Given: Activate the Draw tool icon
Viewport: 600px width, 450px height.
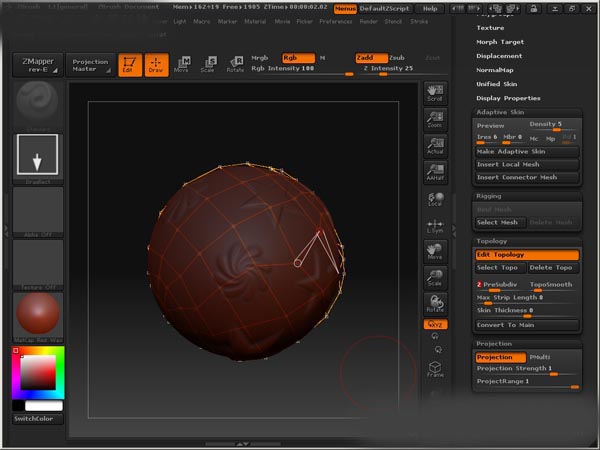Looking at the screenshot, I should click(x=155, y=65).
